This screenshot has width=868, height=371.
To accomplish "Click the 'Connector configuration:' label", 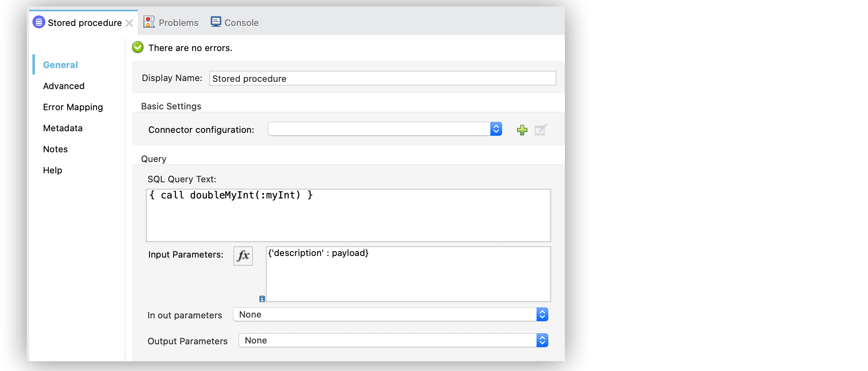I will (x=201, y=130).
